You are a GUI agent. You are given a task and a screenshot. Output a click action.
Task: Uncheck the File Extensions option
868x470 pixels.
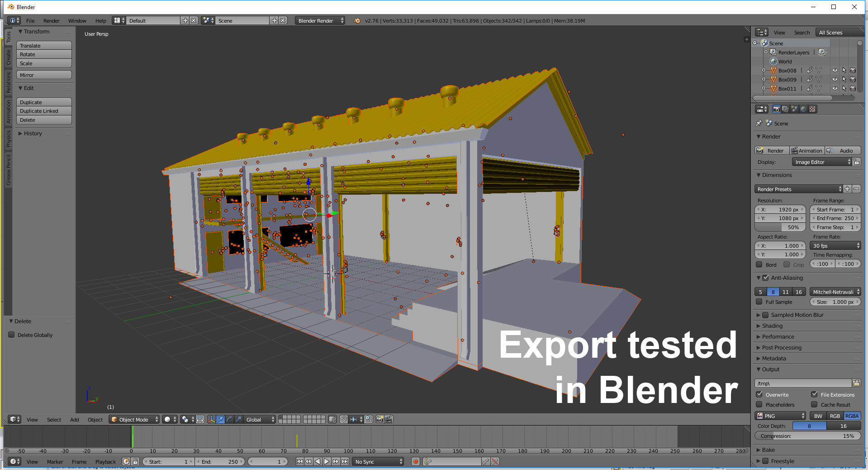pos(814,394)
